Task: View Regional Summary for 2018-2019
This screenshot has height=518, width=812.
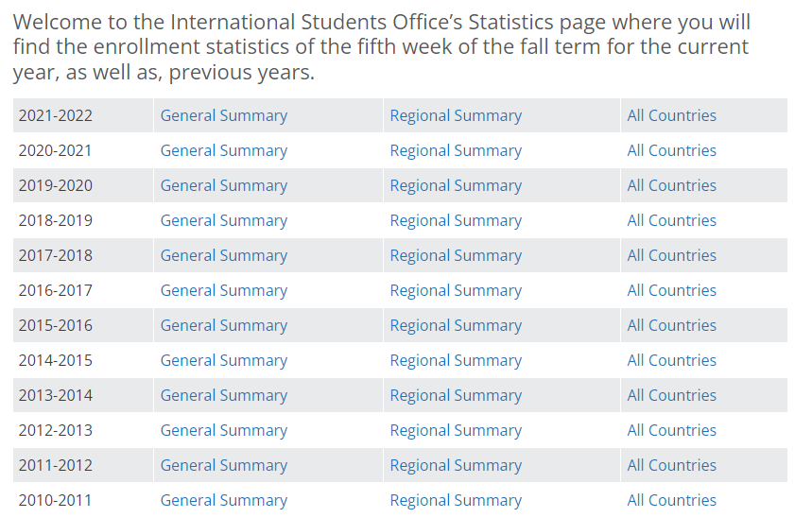Action: click(x=455, y=220)
